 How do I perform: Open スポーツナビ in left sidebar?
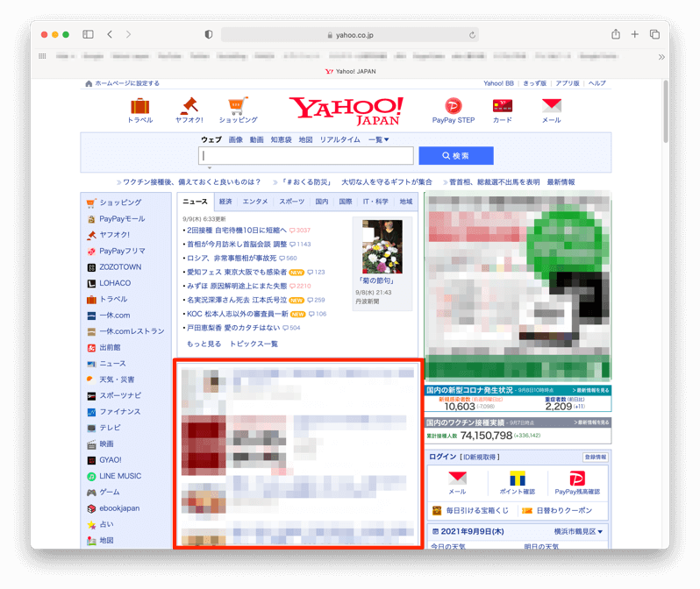(x=120, y=395)
